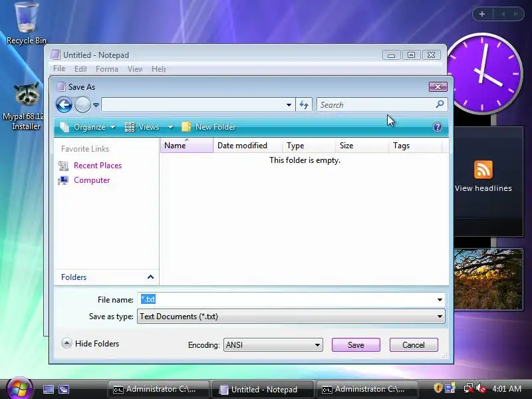The image size is (532, 399).
Task: Sort by the Size column
Action: [x=362, y=145]
